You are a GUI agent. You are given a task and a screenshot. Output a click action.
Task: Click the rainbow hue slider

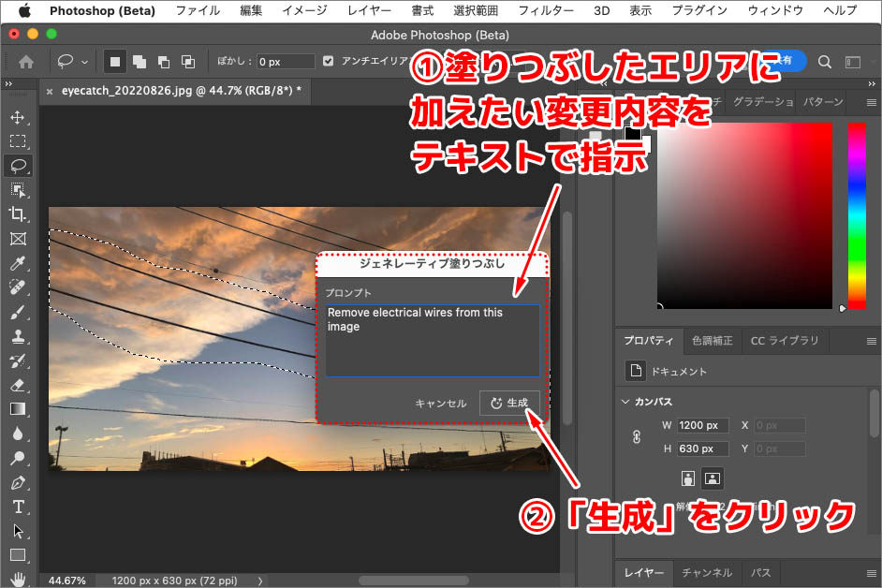click(x=857, y=215)
